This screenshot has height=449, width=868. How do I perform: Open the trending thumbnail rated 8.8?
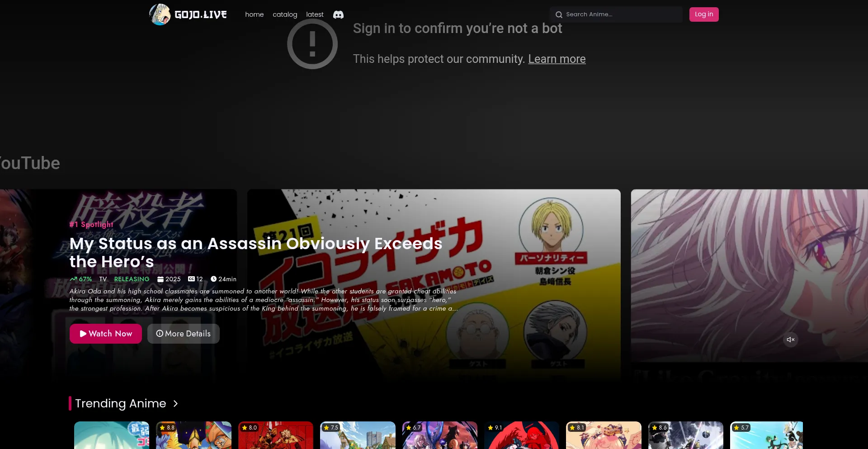tap(193, 436)
